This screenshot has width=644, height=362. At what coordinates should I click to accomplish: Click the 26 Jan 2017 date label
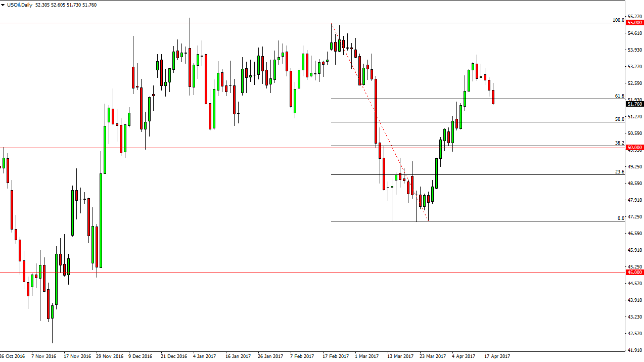tap(270, 356)
